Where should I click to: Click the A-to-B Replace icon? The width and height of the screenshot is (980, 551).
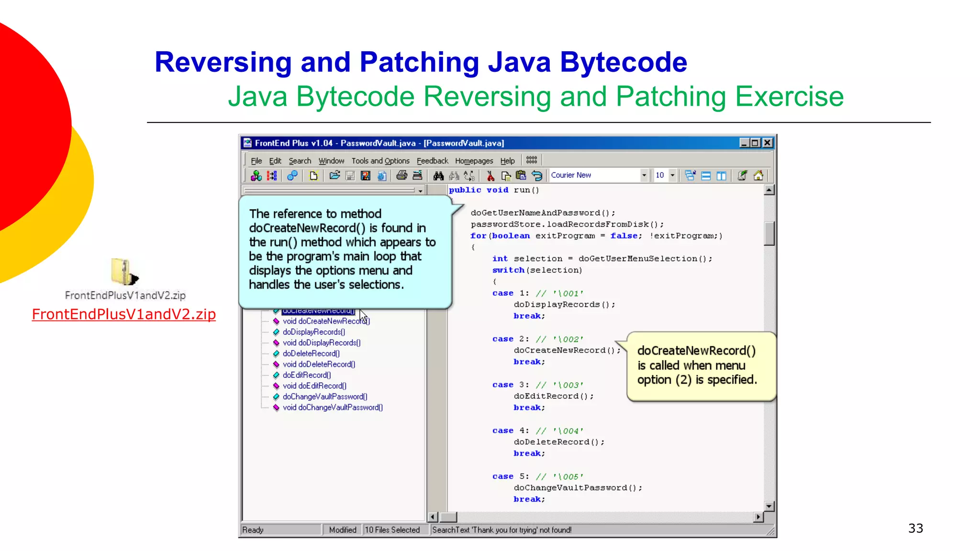pos(469,176)
